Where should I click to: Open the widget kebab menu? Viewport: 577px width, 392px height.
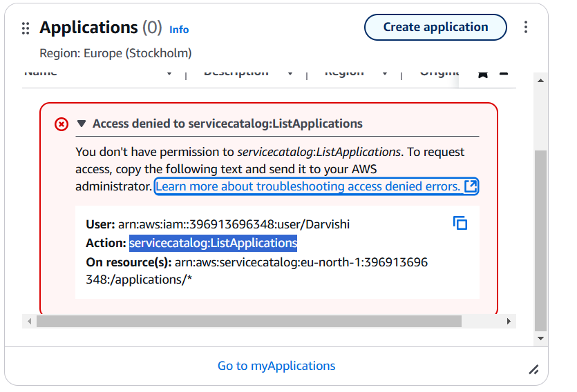526,28
